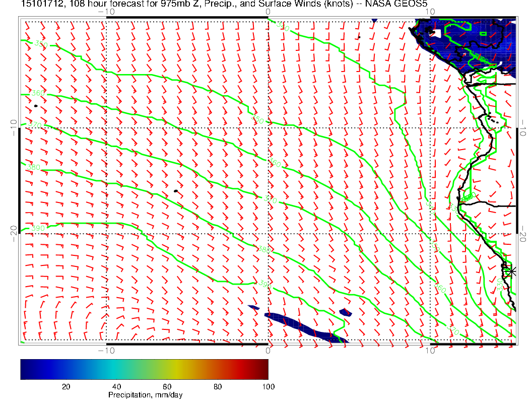This screenshot has height=411, width=532.
Task: Select the small island dot in the map center-left
Action: point(175,191)
